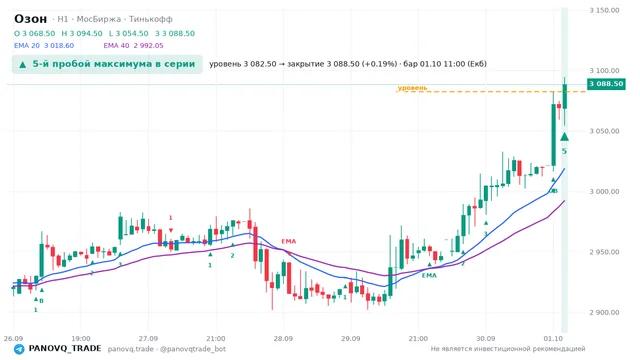This screenshot has width=640, height=360.
Task: Click the Telegram logo beside PANOVQ_TRADE
Action: coord(19,349)
